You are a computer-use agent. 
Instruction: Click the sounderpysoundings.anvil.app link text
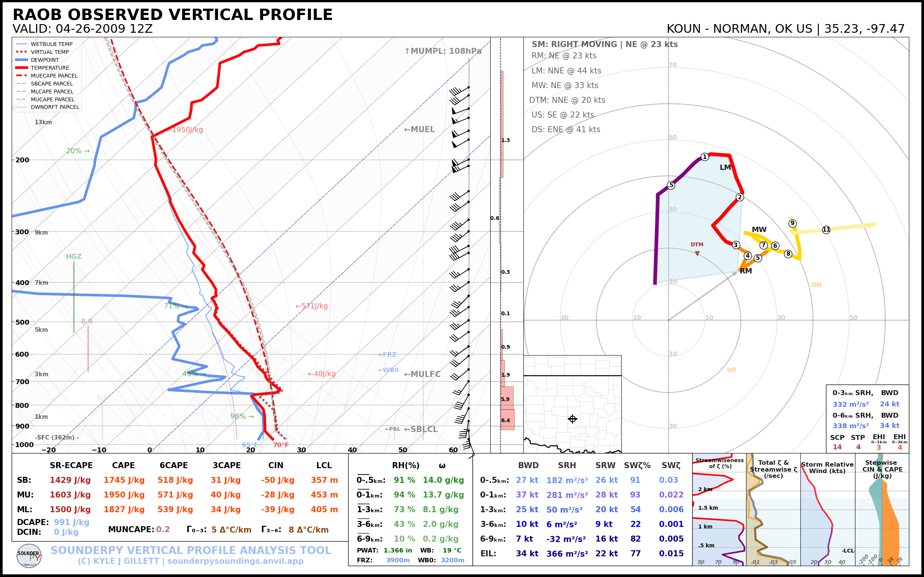click(x=235, y=561)
